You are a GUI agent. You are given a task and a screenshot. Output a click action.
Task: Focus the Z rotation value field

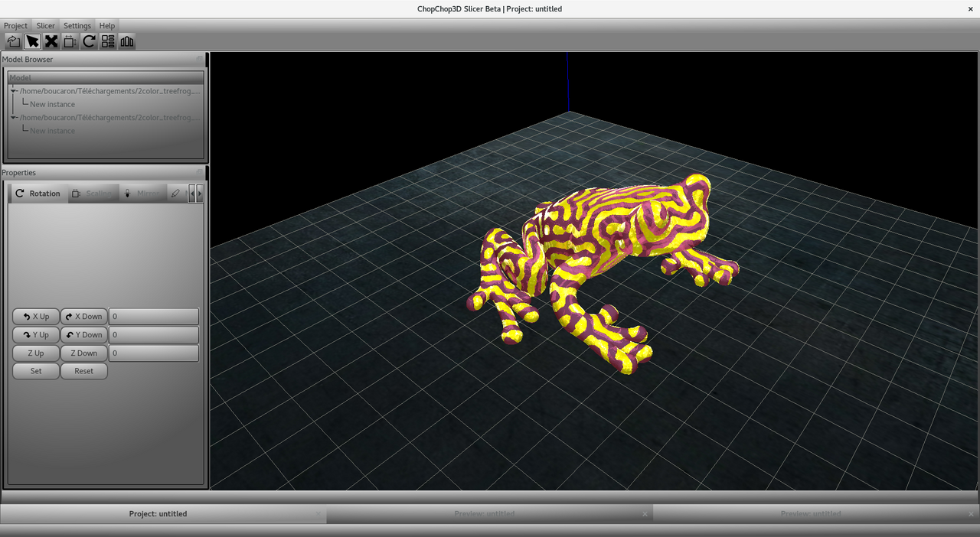tap(154, 353)
